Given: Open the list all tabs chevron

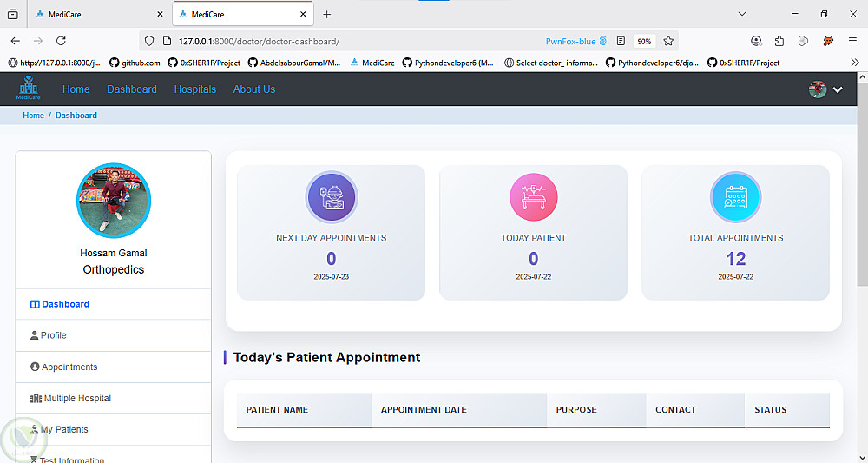Looking at the screenshot, I should click(x=742, y=14).
